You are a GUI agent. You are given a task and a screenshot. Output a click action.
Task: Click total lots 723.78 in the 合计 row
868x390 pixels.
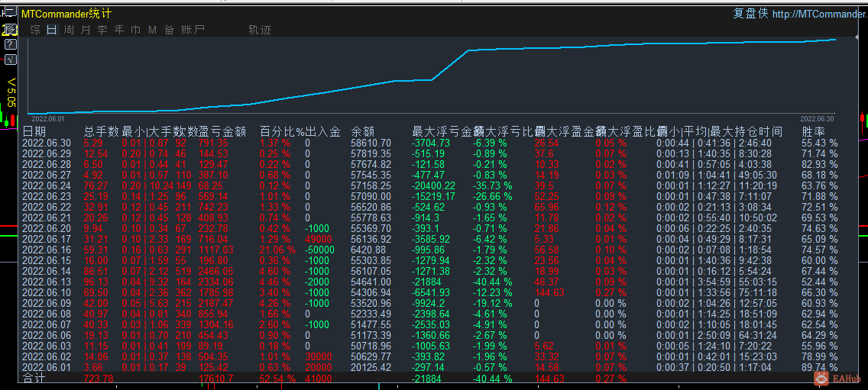(x=99, y=379)
